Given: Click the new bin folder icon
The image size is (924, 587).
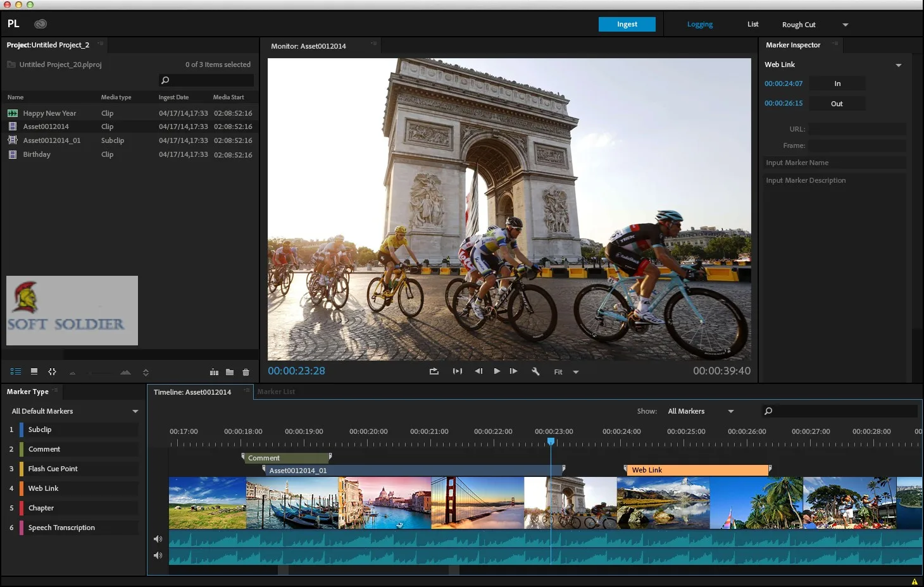Looking at the screenshot, I should [x=230, y=372].
